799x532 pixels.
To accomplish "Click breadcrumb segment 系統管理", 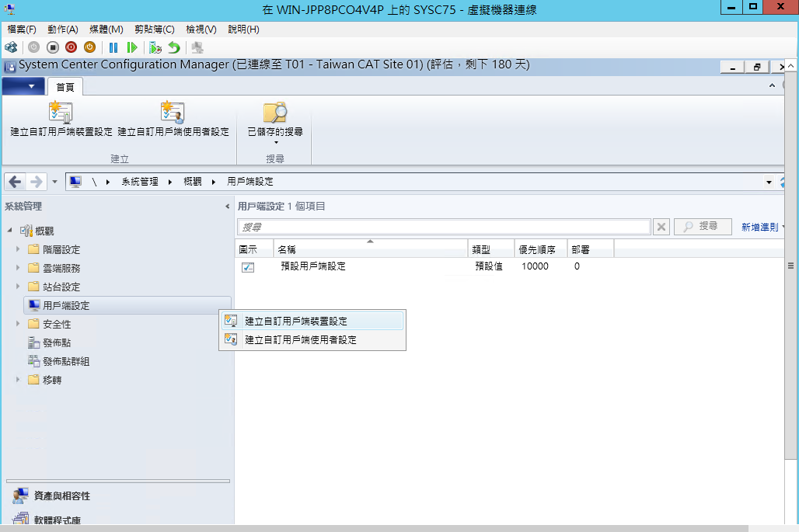I will (140, 182).
